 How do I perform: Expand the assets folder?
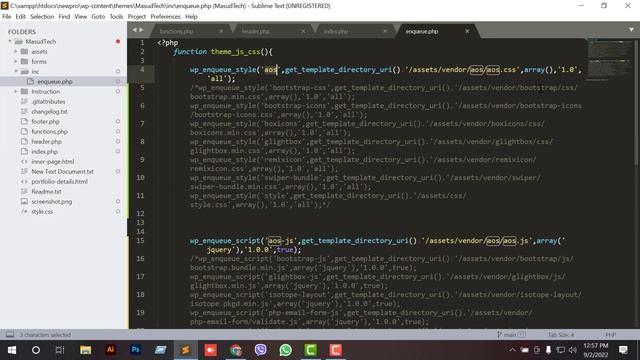tap(16, 51)
